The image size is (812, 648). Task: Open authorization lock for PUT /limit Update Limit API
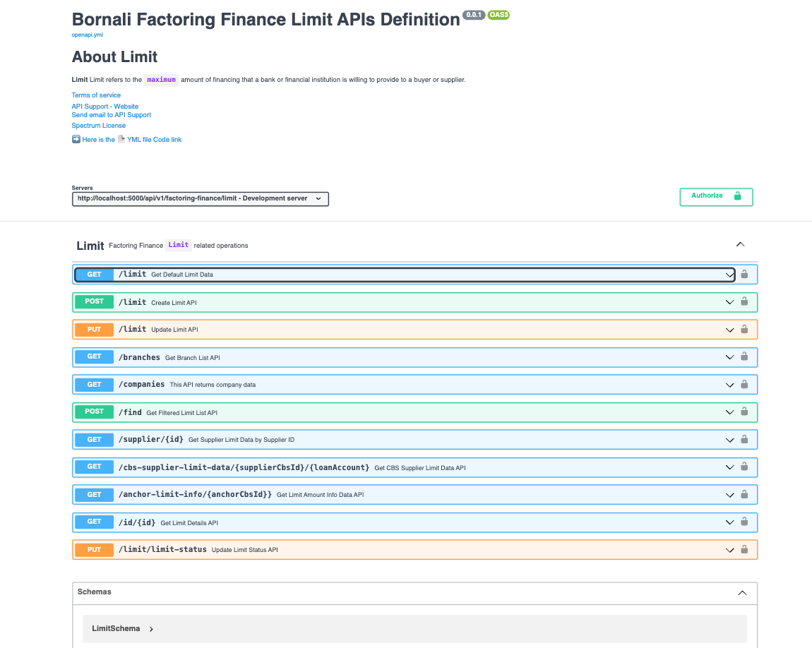tap(744, 329)
